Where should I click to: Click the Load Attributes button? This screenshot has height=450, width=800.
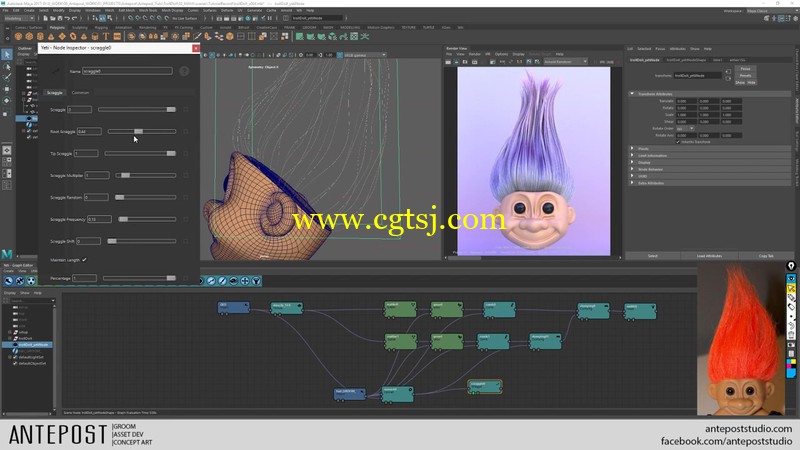tap(709, 256)
